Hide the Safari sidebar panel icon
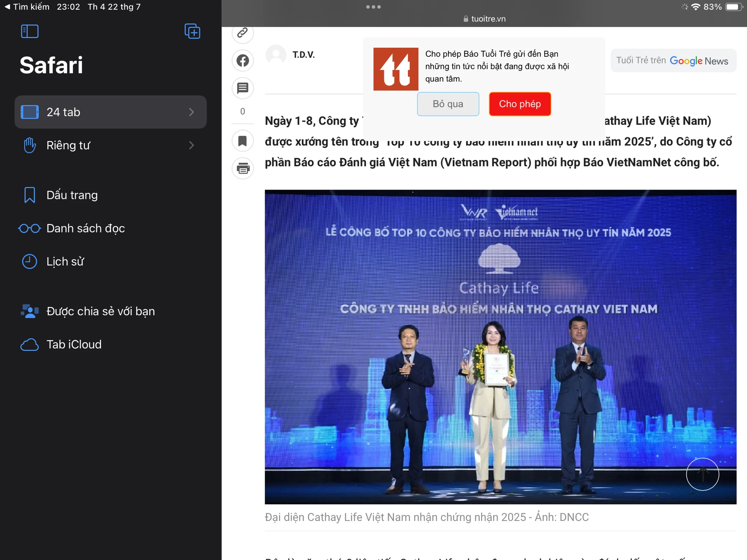This screenshot has height=560, width=747. [x=30, y=31]
